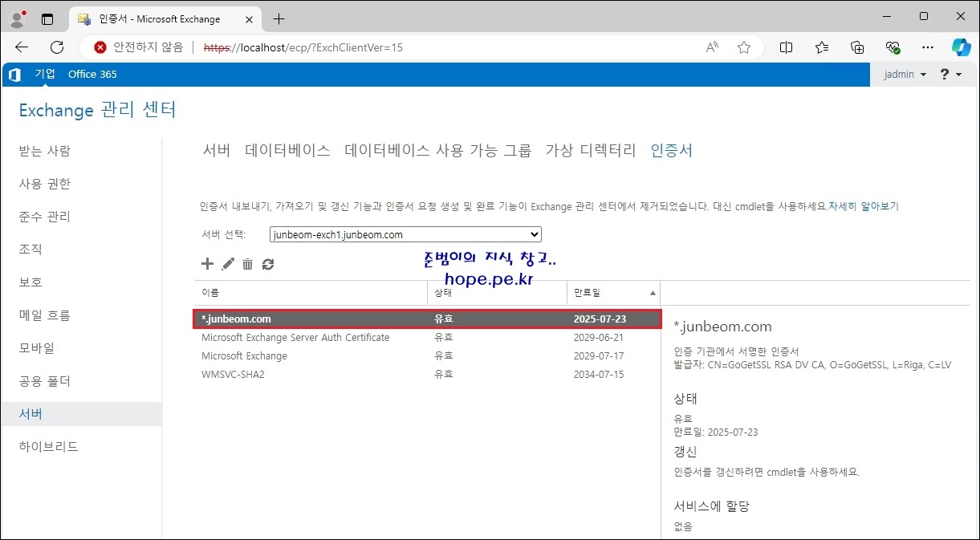This screenshot has width=980, height=540.
Task: Click the delete trash can icon
Action: (x=248, y=264)
